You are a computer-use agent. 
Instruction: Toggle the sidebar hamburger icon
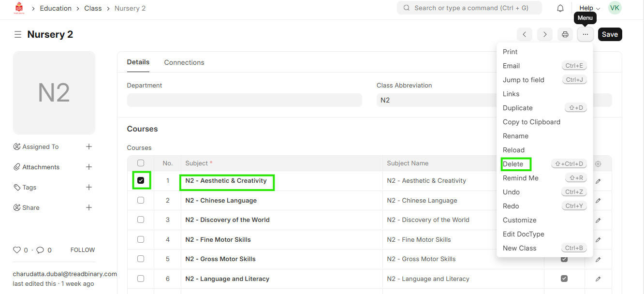pos(18,34)
